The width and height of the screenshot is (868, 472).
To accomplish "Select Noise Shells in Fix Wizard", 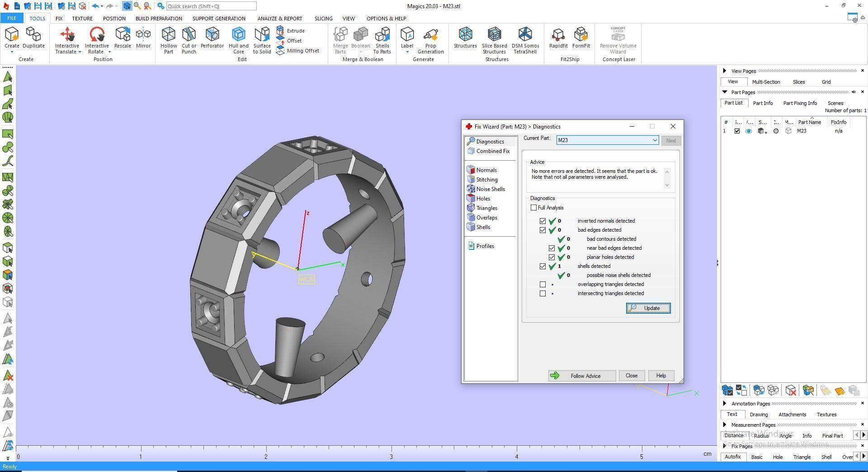I will coord(486,189).
